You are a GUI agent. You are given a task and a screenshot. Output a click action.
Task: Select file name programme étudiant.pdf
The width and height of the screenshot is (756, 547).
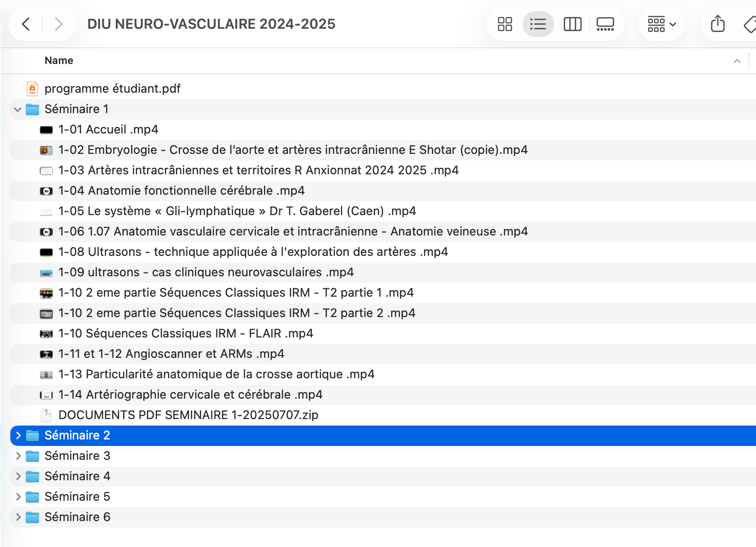113,89
